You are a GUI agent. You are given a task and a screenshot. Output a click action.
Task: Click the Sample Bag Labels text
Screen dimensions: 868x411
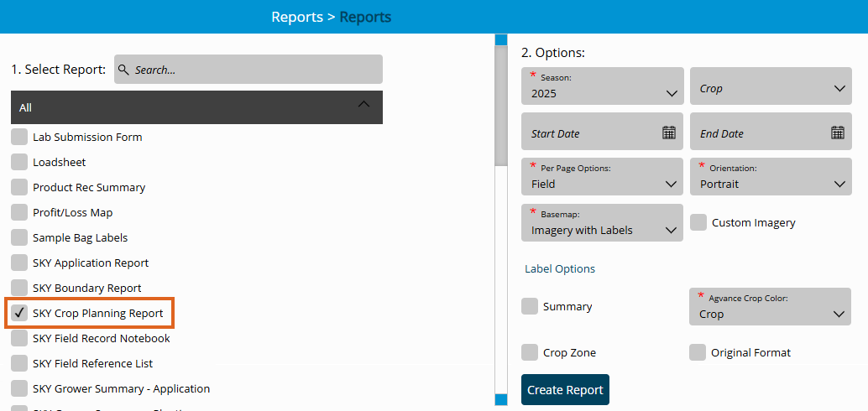(x=81, y=237)
